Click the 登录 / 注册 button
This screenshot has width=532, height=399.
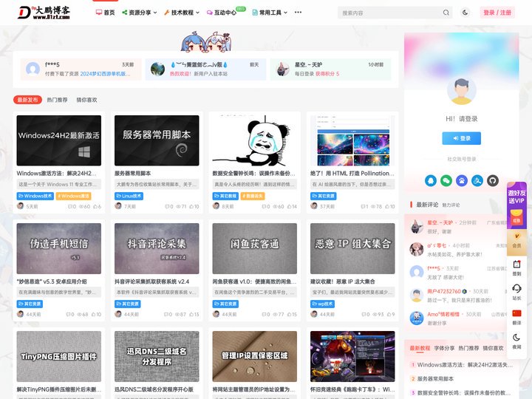click(497, 13)
